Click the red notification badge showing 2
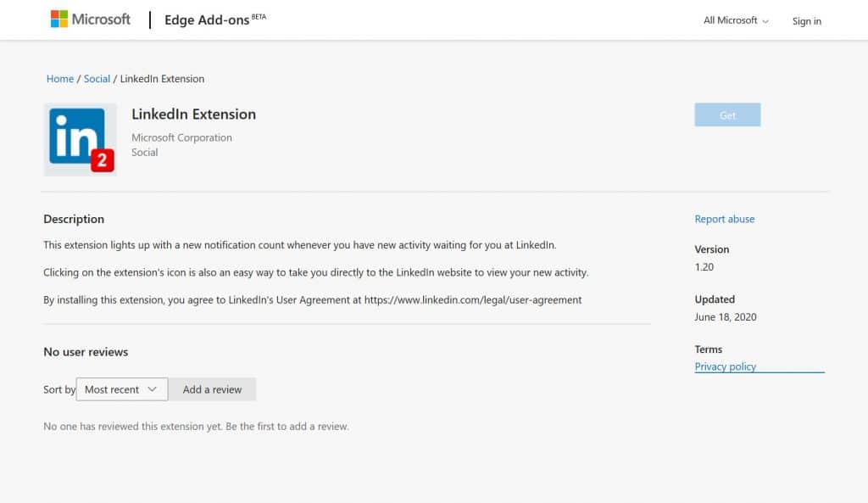Screen dimensions: 868x503 (x=102, y=160)
